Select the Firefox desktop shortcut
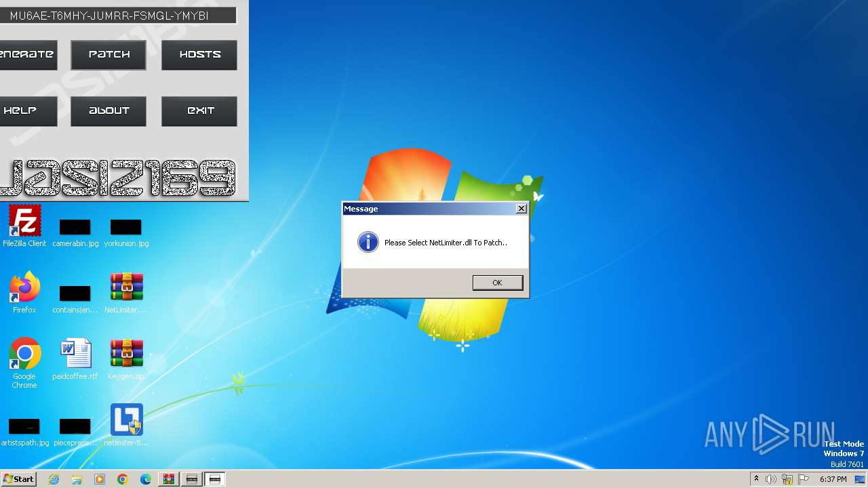The width and height of the screenshot is (868, 488). tap(24, 293)
